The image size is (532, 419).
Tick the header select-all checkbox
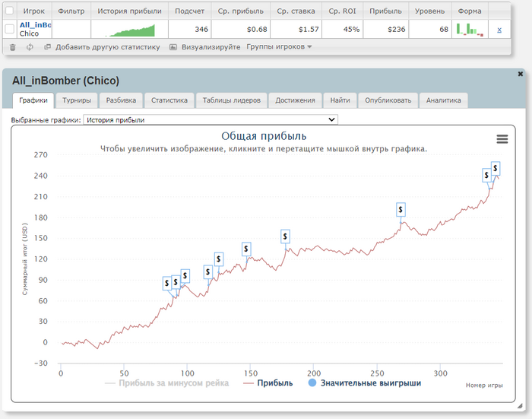pos(9,11)
